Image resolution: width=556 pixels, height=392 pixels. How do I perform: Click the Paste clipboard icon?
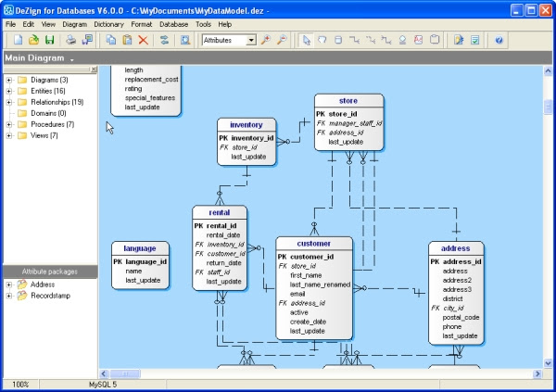click(x=127, y=40)
